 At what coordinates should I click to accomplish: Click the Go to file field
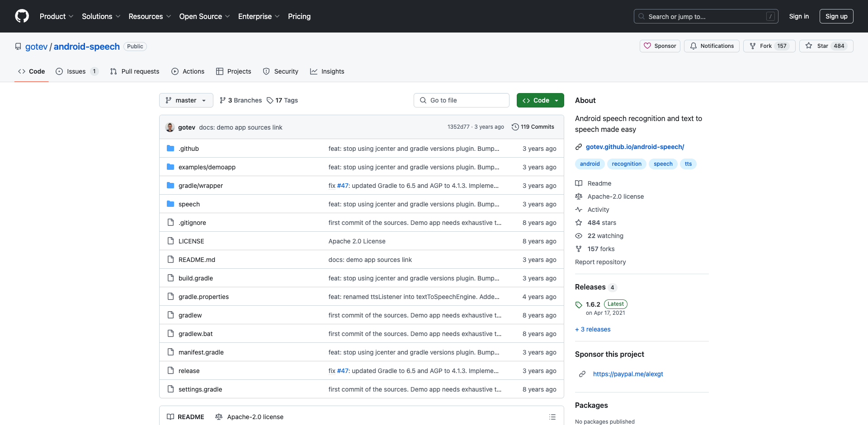coord(462,100)
